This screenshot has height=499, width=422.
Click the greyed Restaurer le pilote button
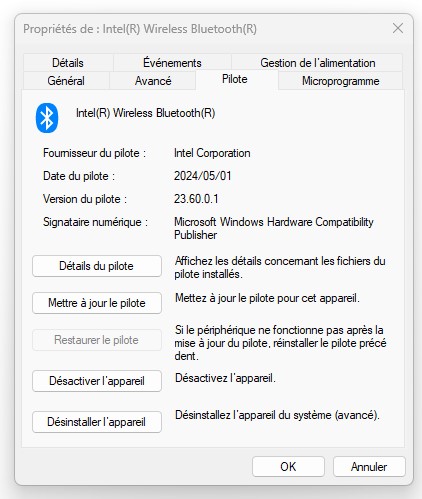point(97,340)
